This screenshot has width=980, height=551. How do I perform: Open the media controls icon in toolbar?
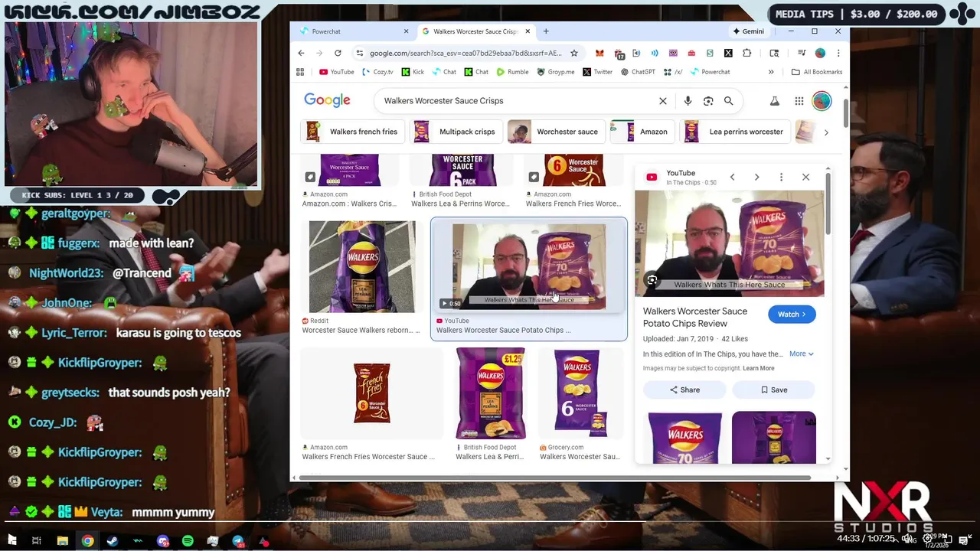(x=802, y=53)
